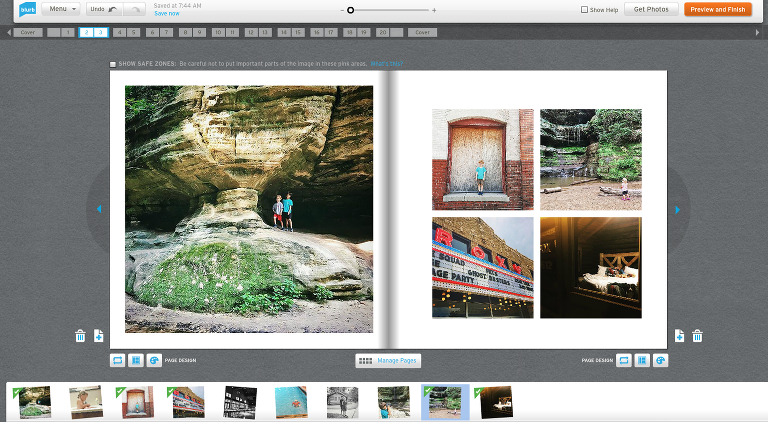Click the zoom slider handle
The image size is (768, 422).
[x=350, y=10]
